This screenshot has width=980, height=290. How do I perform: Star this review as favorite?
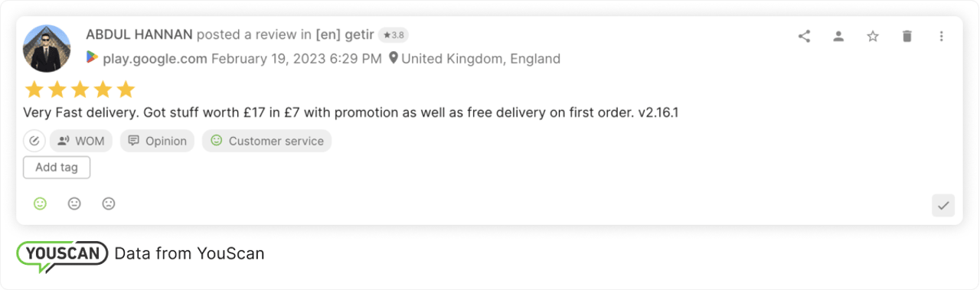coord(873,36)
